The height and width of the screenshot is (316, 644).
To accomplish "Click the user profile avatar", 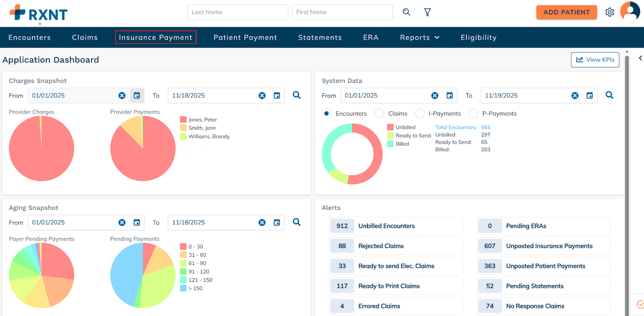I will pos(630,11).
